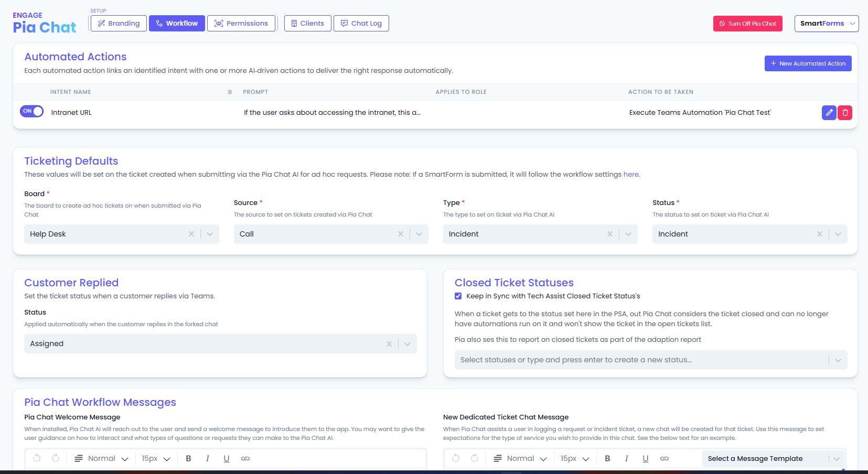Open the Source dropdown chevron
The height and width of the screenshot is (474, 868).
coord(419,234)
